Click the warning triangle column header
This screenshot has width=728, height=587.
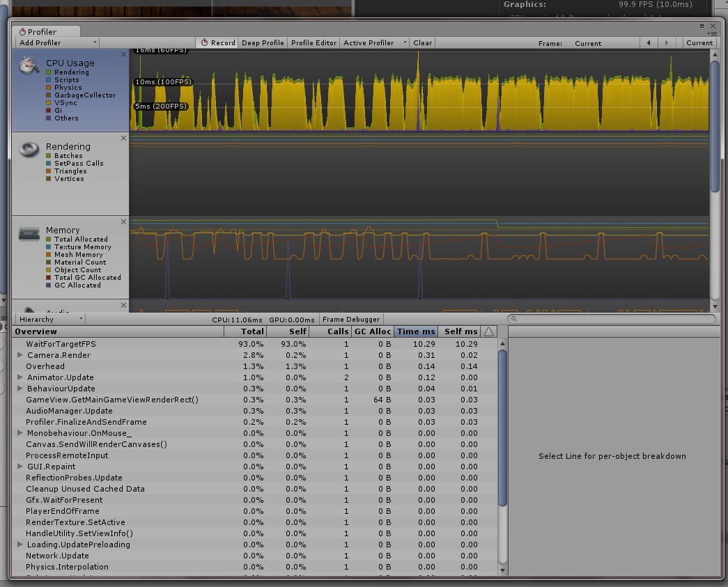(x=489, y=331)
